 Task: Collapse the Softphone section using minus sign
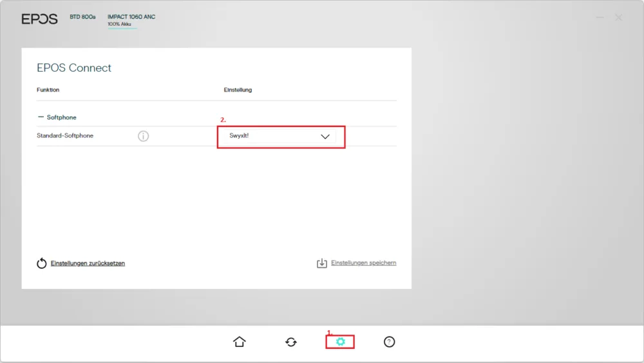pyautogui.click(x=41, y=117)
